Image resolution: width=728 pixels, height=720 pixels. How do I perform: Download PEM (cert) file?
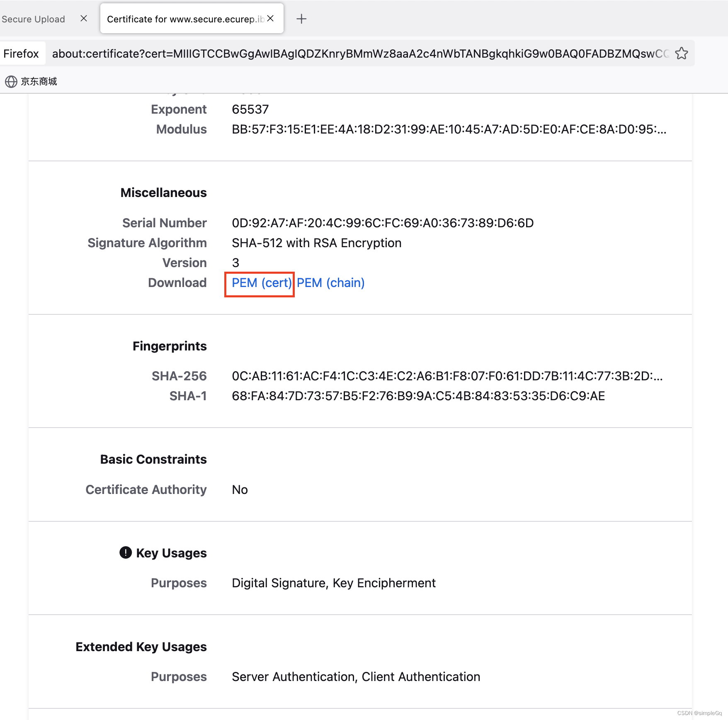point(261,283)
